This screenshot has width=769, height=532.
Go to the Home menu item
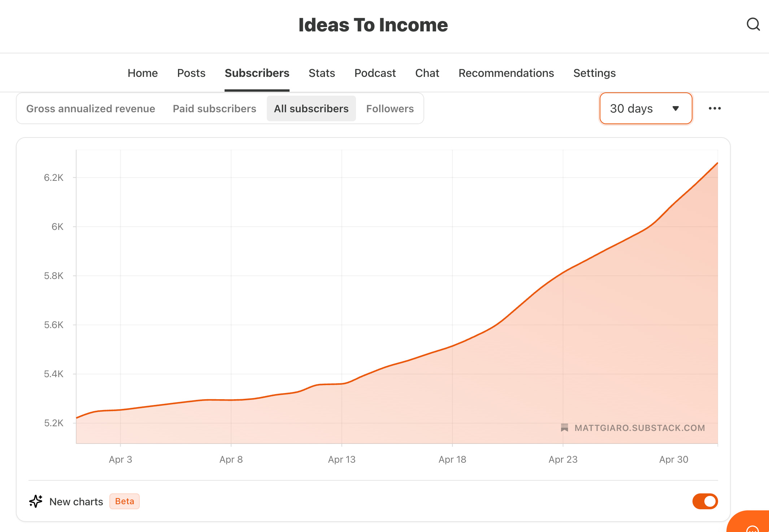[x=143, y=73]
